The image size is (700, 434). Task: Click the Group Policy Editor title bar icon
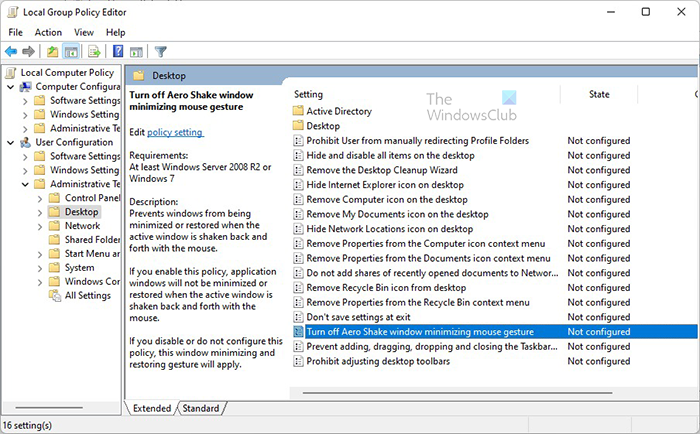point(13,13)
